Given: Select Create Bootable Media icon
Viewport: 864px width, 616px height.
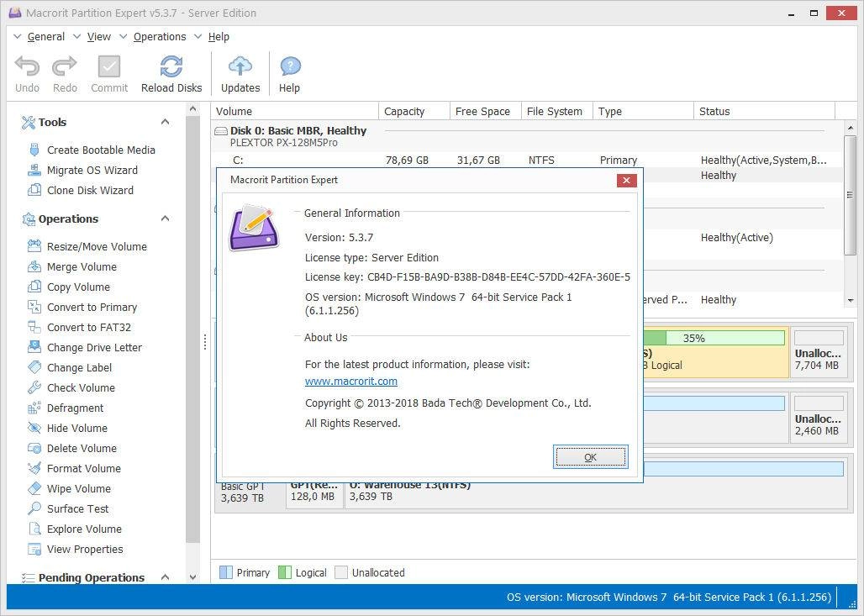Looking at the screenshot, I should (34, 150).
